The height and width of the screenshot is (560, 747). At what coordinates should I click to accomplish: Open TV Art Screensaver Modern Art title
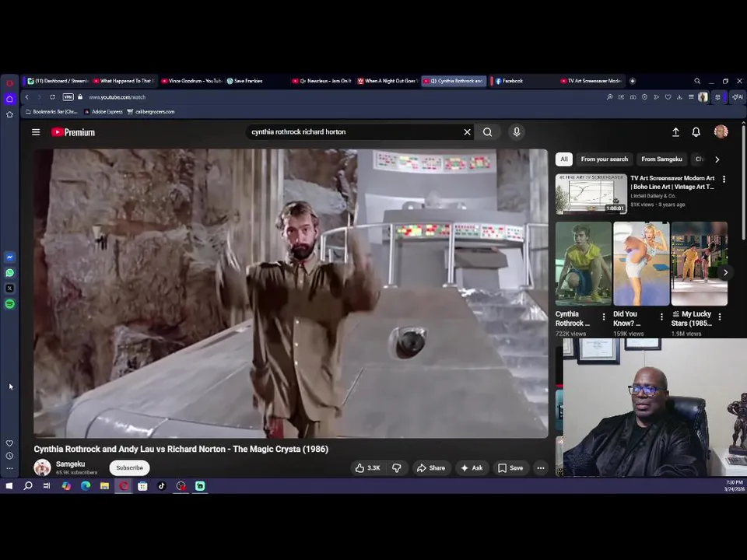(x=672, y=182)
